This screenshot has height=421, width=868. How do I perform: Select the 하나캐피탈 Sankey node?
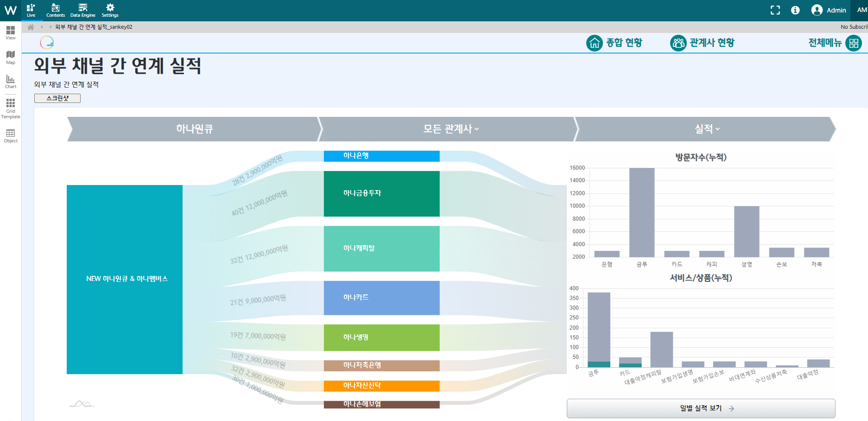tap(382, 249)
